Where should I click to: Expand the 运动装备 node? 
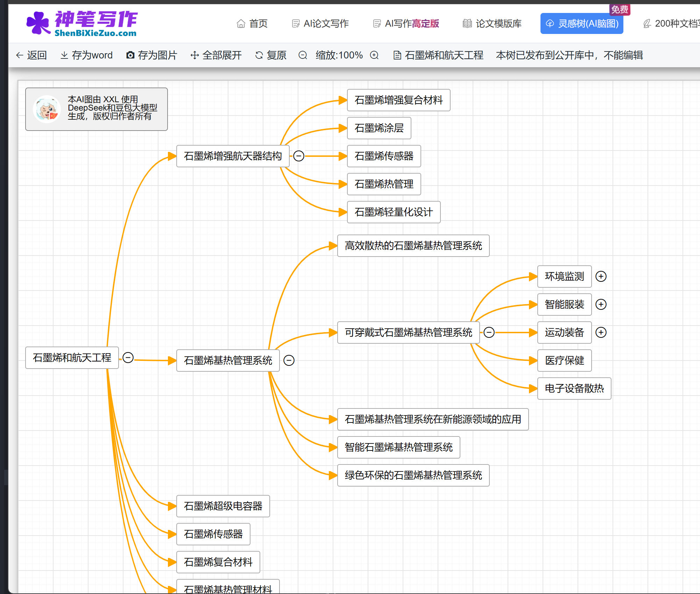(x=601, y=333)
